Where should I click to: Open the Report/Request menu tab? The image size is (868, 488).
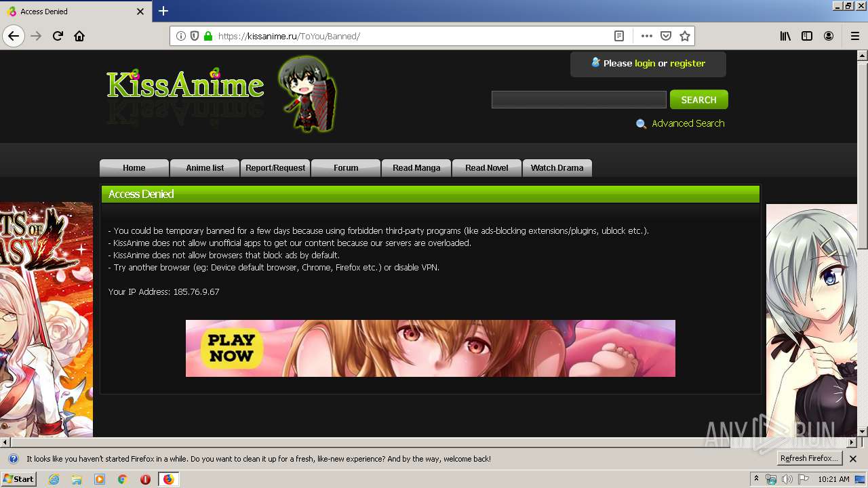tap(275, 168)
